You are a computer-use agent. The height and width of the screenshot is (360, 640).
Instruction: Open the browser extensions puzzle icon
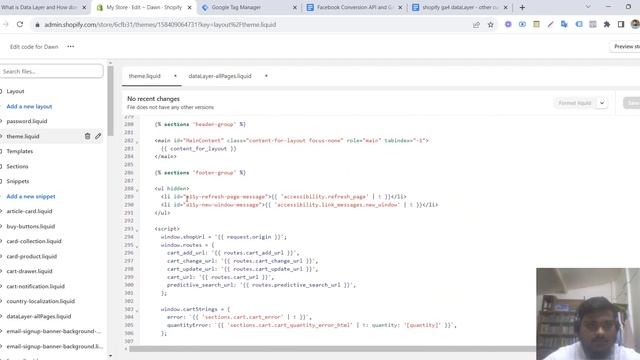pos(607,24)
